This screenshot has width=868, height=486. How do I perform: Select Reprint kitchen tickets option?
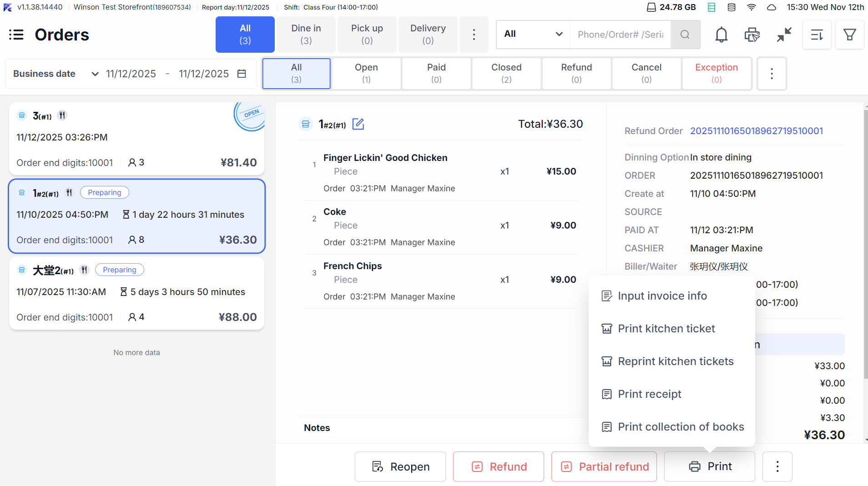[x=675, y=361]
